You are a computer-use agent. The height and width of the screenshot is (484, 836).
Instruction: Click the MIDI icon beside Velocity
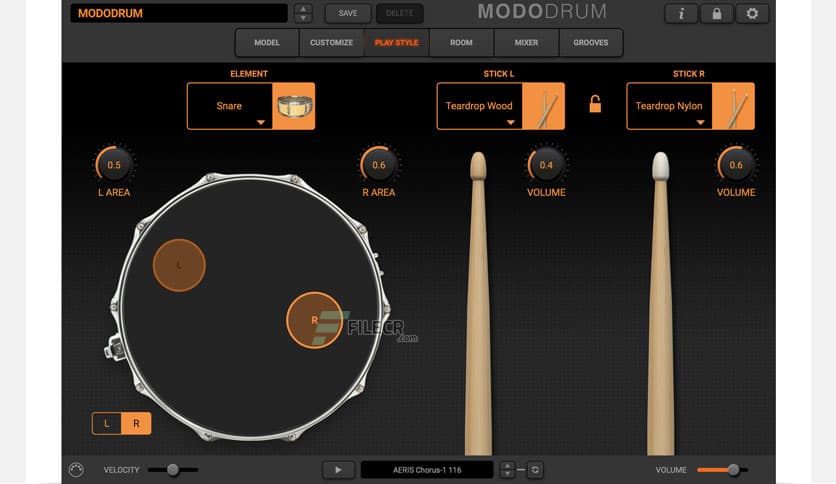click(x=76, y=470)
